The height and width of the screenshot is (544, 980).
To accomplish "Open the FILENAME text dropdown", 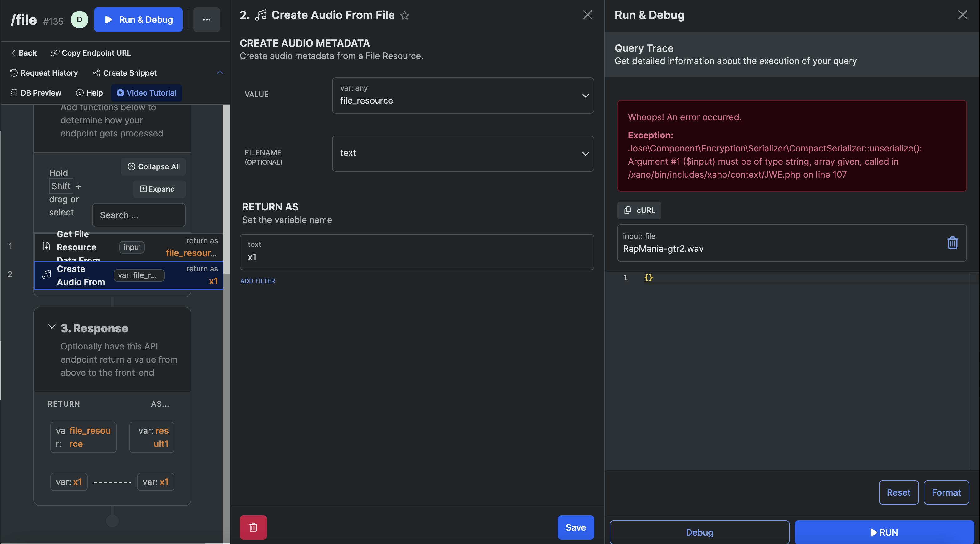I will pyautogui.click(x=463, y=153).
